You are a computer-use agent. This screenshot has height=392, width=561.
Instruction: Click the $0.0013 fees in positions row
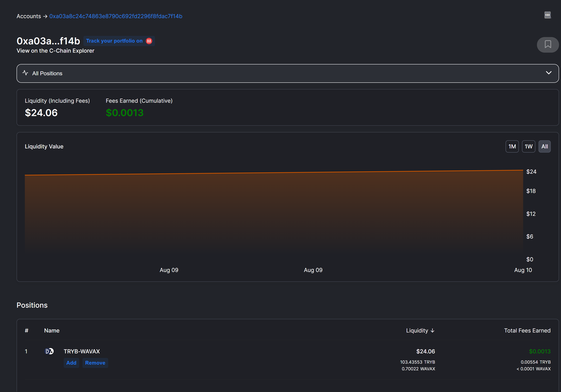coord(540,351)
